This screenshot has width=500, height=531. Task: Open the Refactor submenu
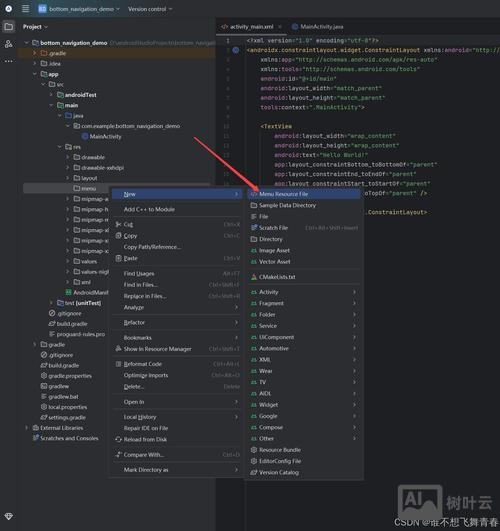coord(176,322)
